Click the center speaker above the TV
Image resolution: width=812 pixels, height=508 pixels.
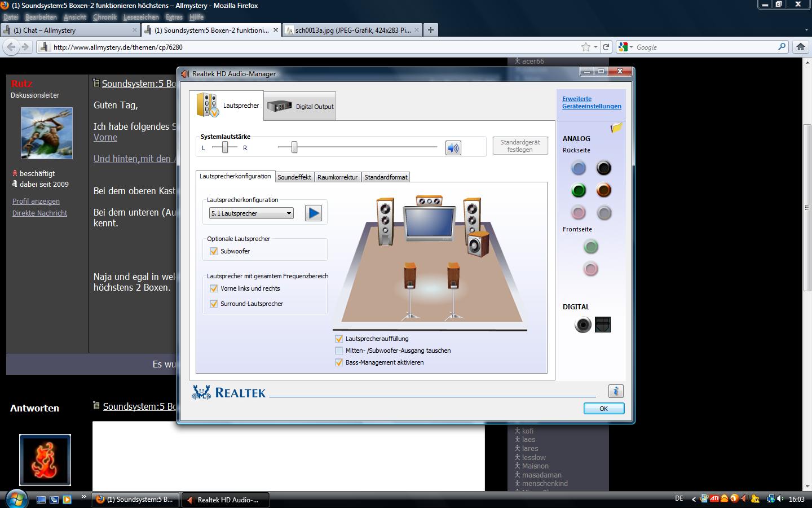tap(429, 200)
